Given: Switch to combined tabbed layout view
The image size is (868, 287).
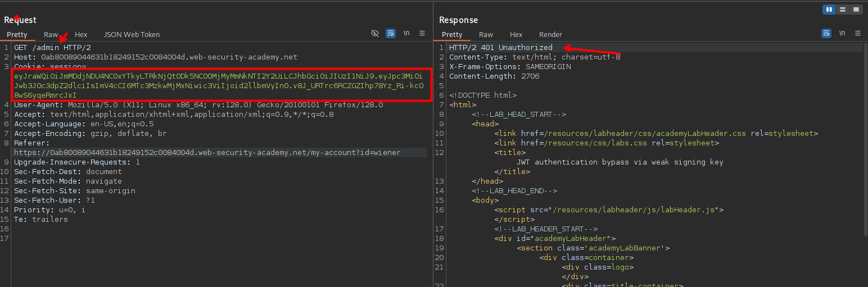Looking at the screenshot, I should point(856,10).
